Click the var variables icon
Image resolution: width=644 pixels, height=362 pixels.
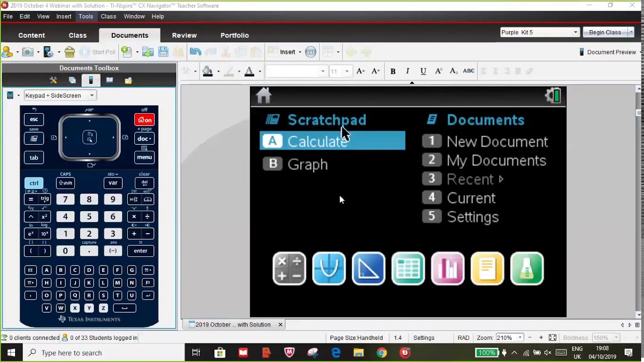pyautogui.click(x=310, y=52)
